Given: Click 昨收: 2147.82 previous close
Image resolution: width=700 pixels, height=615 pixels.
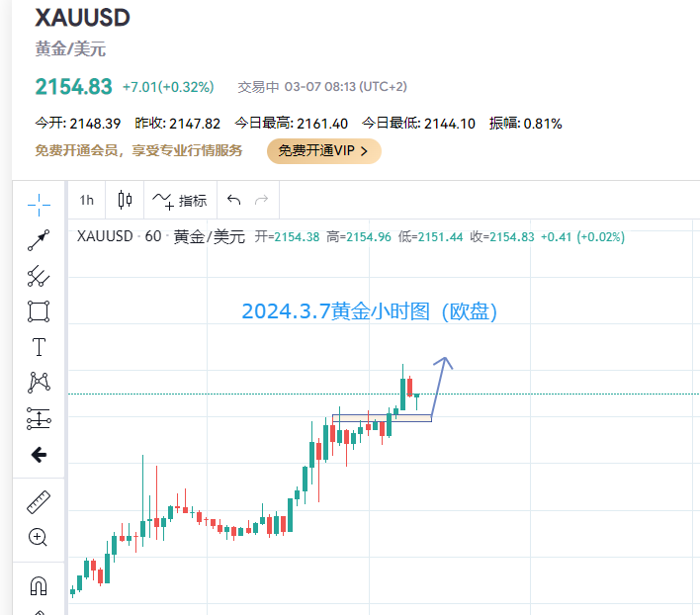Looking at the screenshot, I should (178, 124).
